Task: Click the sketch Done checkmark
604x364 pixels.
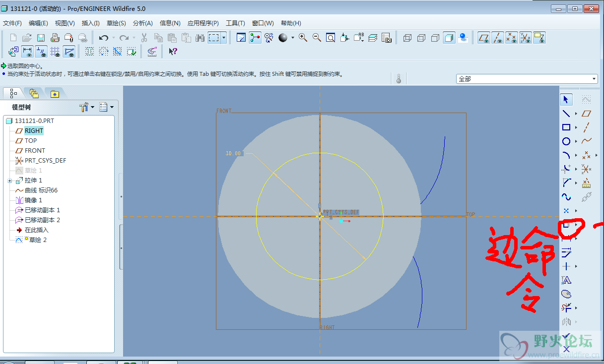Action: pyautogui.click(x=566, y=336)
